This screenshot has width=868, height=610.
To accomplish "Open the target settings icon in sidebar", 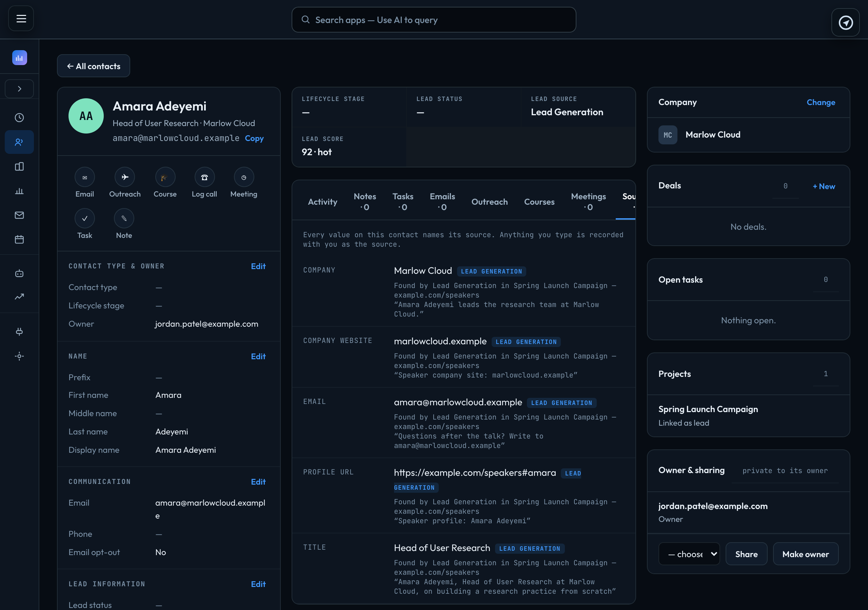I will [x=19, y=356].
